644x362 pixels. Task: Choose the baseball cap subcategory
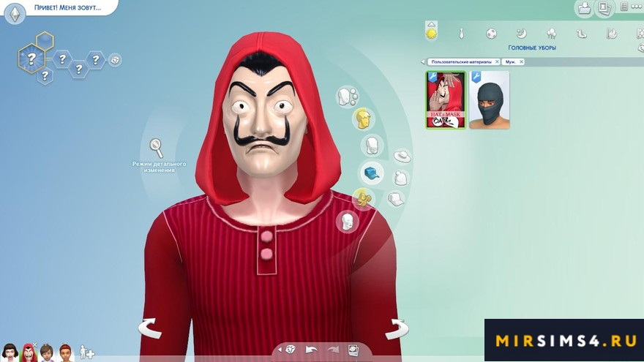[395, 199]
